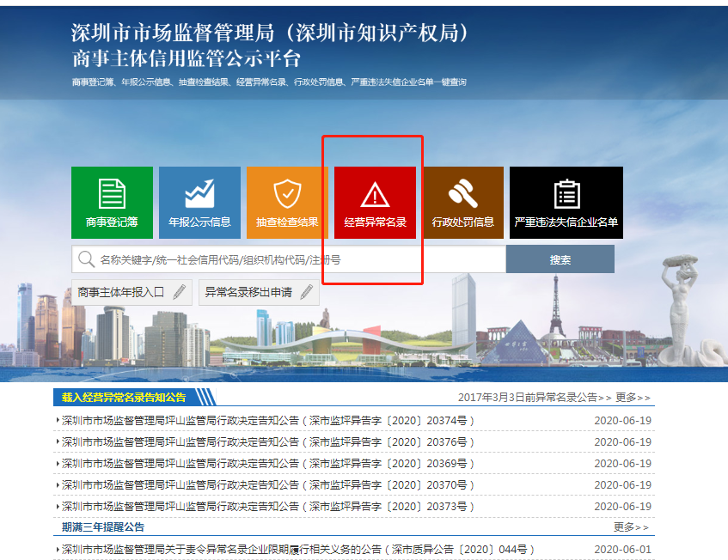The width and height of the screenshot is (728, 560).
Task: Open the 抽查检查结果 shield icon tile
Action: [x=287, y=203]
